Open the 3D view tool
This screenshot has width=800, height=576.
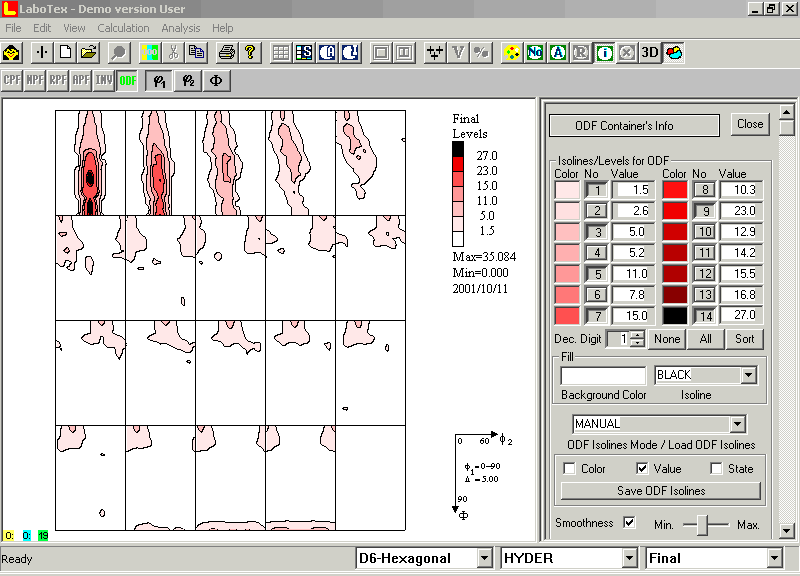(650, 52)
